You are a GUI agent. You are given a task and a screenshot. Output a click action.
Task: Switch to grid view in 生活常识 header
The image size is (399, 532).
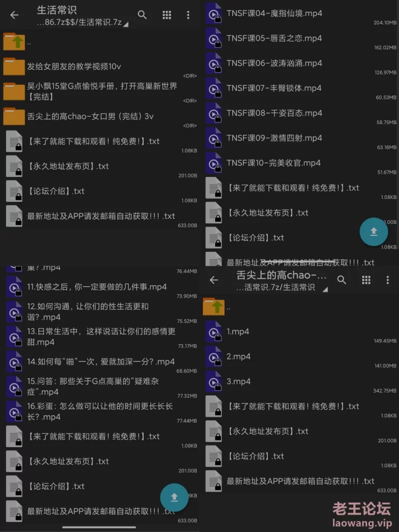[x=167, y=15]
